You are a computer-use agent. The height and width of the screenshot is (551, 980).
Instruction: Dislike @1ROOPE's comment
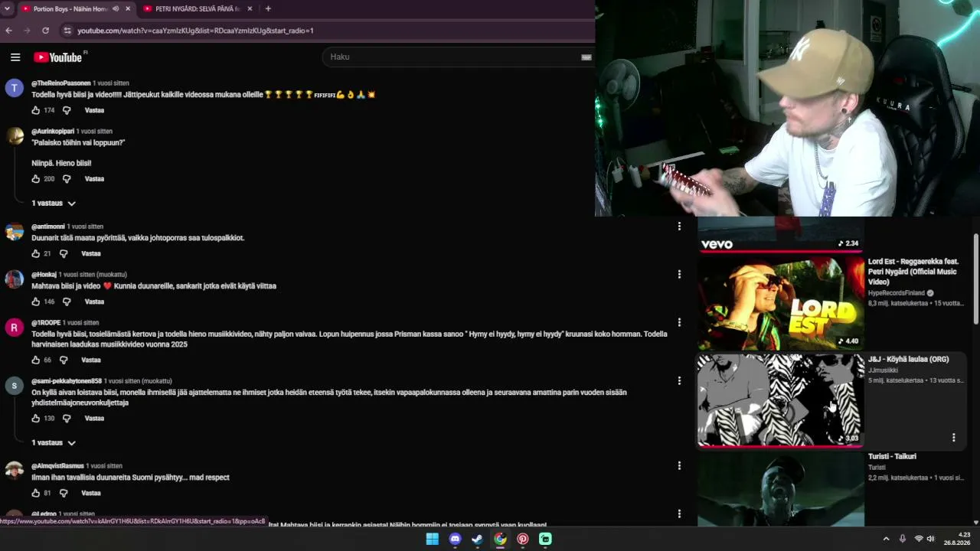[x=64, y=360]
